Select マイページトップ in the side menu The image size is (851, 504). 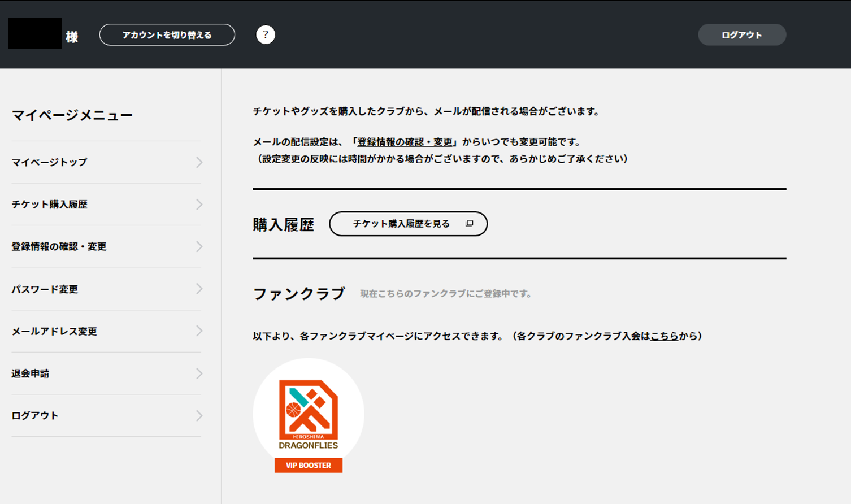tap(106, 162)
